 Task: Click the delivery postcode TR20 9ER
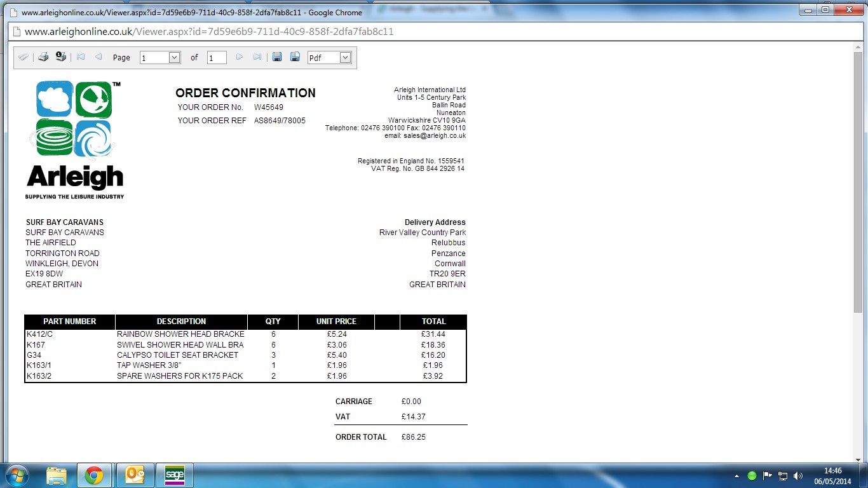click(447, 274)
